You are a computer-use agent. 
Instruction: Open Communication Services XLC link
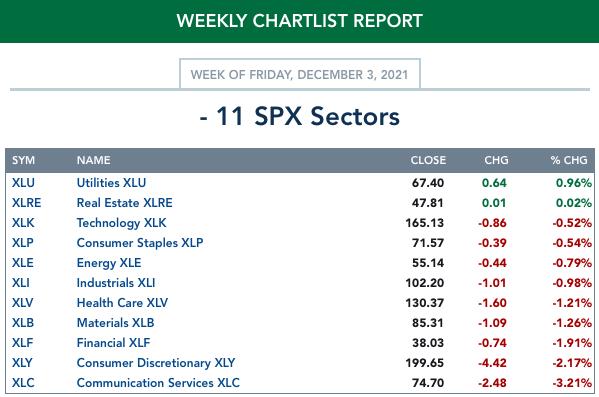158,382
